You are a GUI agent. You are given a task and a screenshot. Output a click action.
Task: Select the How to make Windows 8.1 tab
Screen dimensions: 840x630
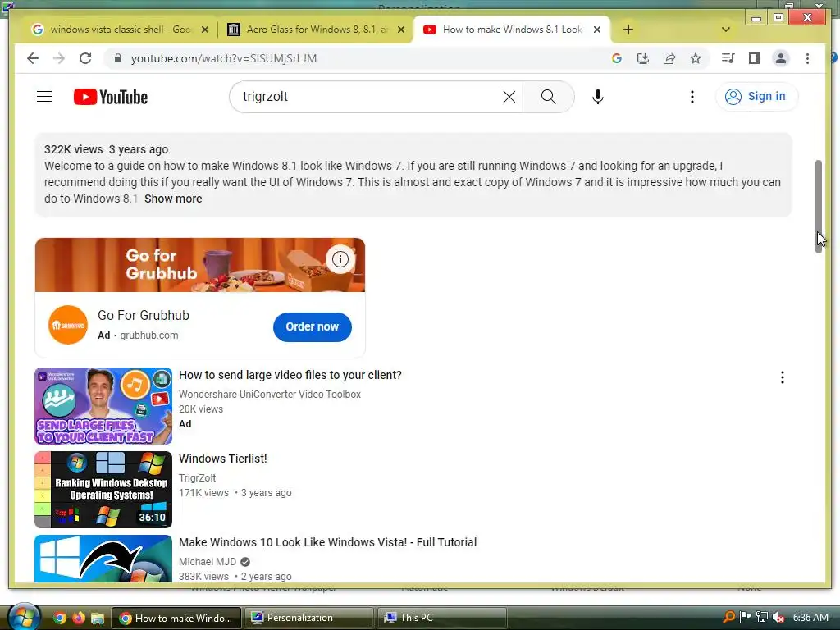pos(512,30)
